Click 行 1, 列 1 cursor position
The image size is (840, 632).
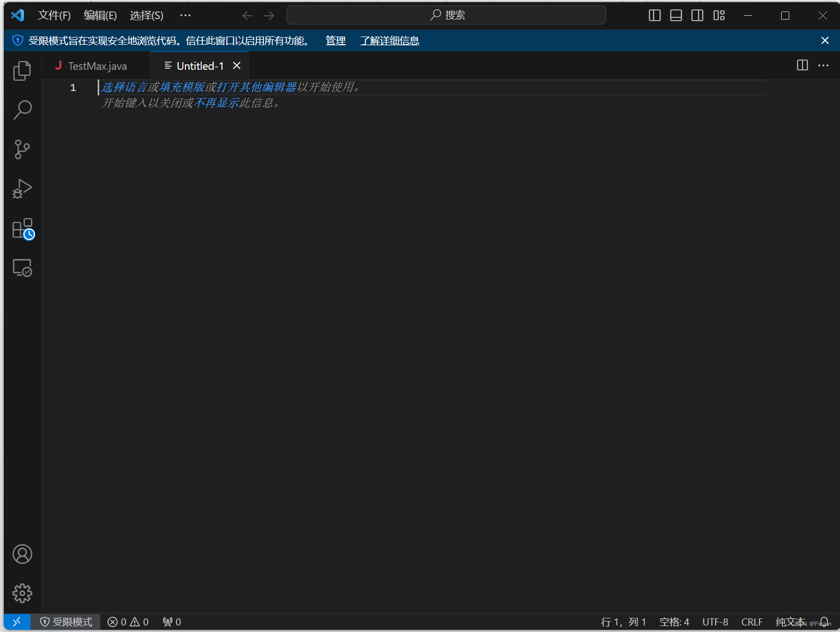point(623,622)
